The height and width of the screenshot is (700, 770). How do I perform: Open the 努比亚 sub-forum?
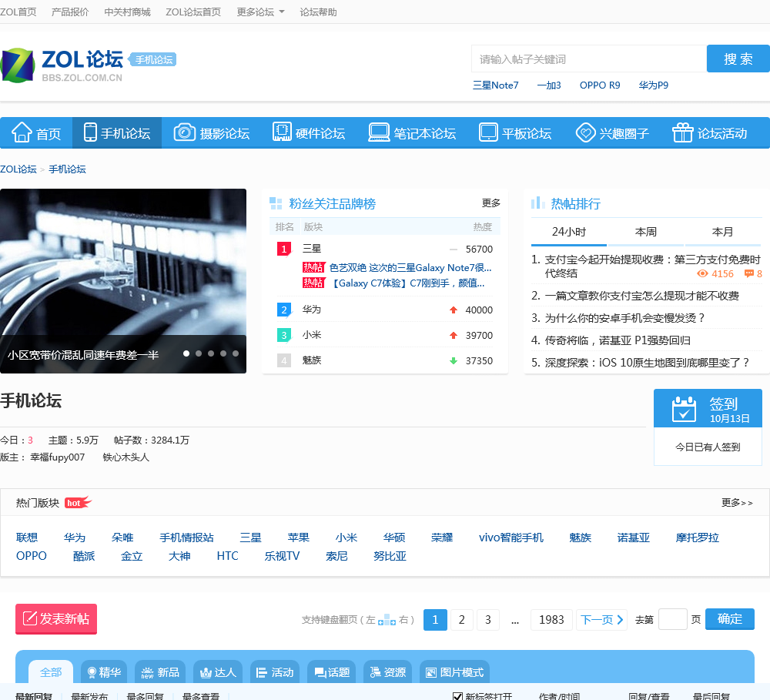390,556
